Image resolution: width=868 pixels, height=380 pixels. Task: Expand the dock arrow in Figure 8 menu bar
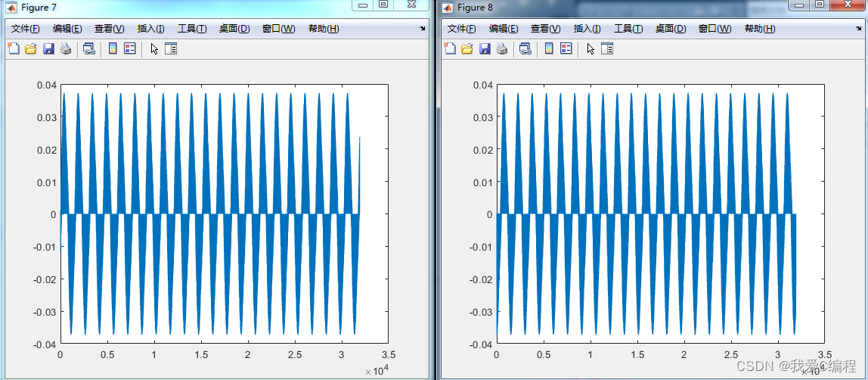coord(859,29)
